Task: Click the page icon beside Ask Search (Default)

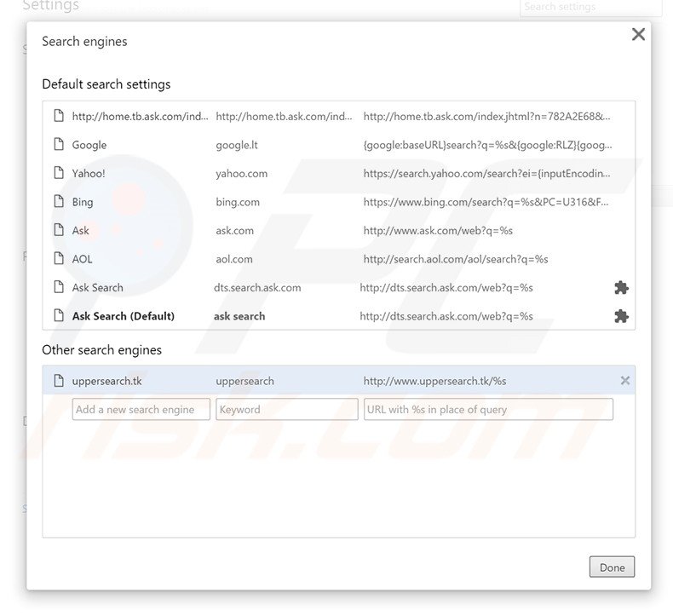Action: click(x=59, y=315)
